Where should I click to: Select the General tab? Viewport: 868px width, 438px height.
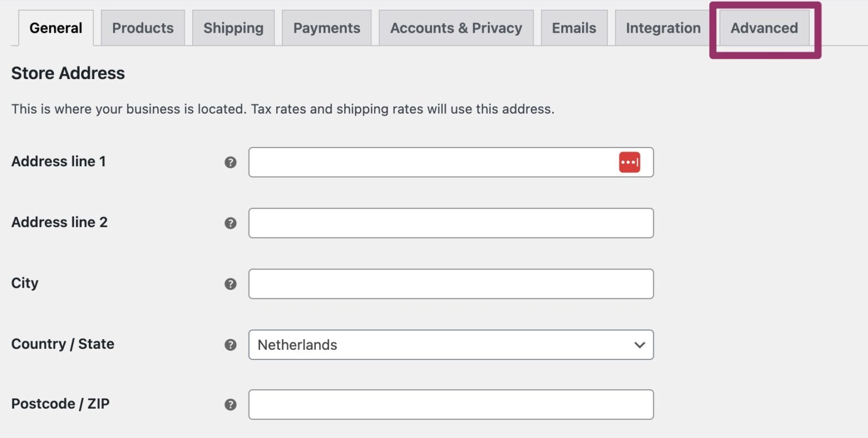click(55, 28)
